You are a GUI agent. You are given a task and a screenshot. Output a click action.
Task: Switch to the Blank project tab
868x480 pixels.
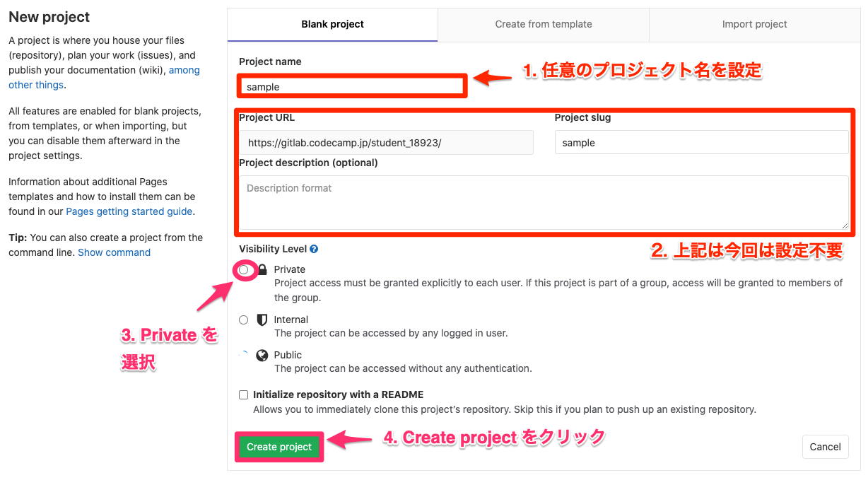tap(332, 24)
